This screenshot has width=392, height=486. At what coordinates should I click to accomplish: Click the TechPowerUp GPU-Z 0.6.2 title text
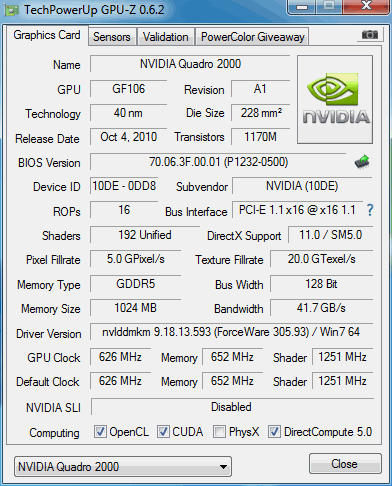point(94,10)
